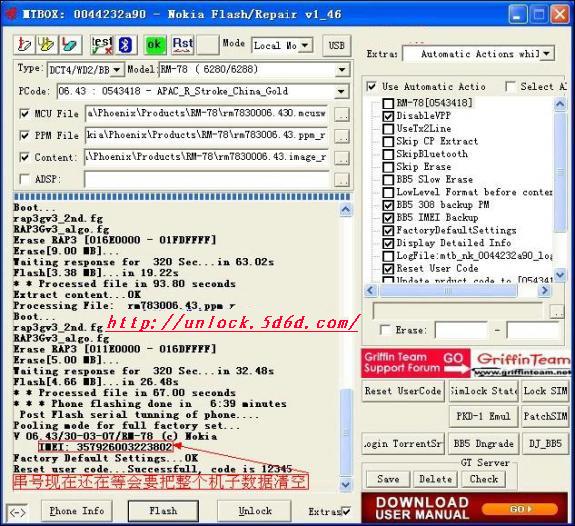Image resolution: width=575 pixels, height=526 pixels.
Task: Click the log scrollbar up arrow
Action: [x=345, y=210]
